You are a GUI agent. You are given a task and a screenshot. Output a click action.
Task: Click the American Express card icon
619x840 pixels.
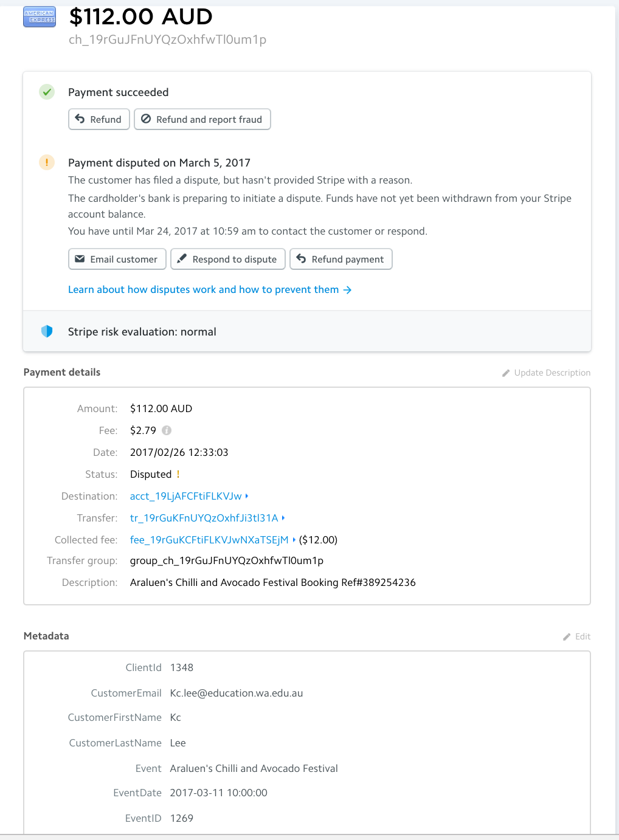click(39, 17)
